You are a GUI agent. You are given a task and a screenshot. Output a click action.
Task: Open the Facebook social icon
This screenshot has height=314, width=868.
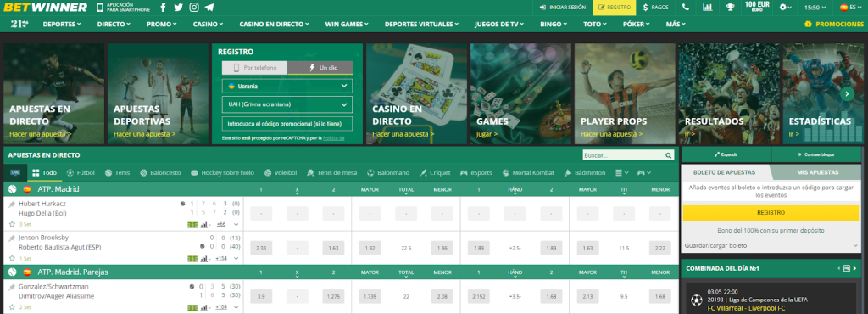(x=163, y=8)
